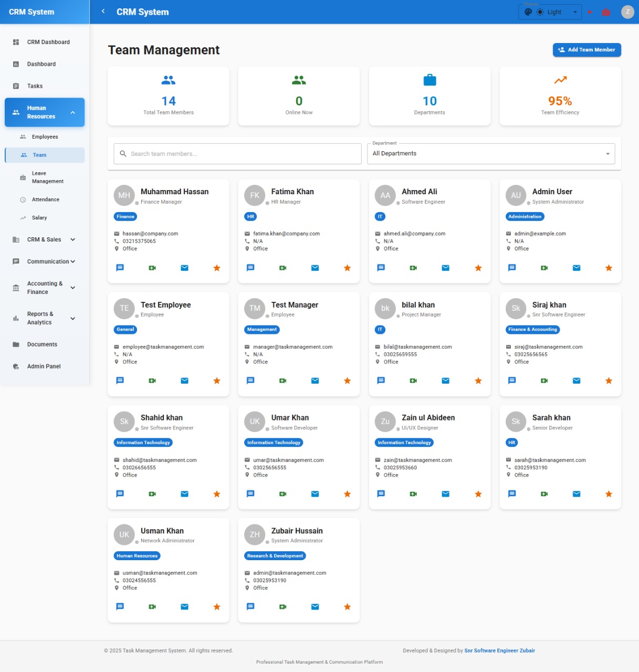Screen dimensions: 639x672
Task: Start video call with bilal khan
Action: (x=413, y=381)
